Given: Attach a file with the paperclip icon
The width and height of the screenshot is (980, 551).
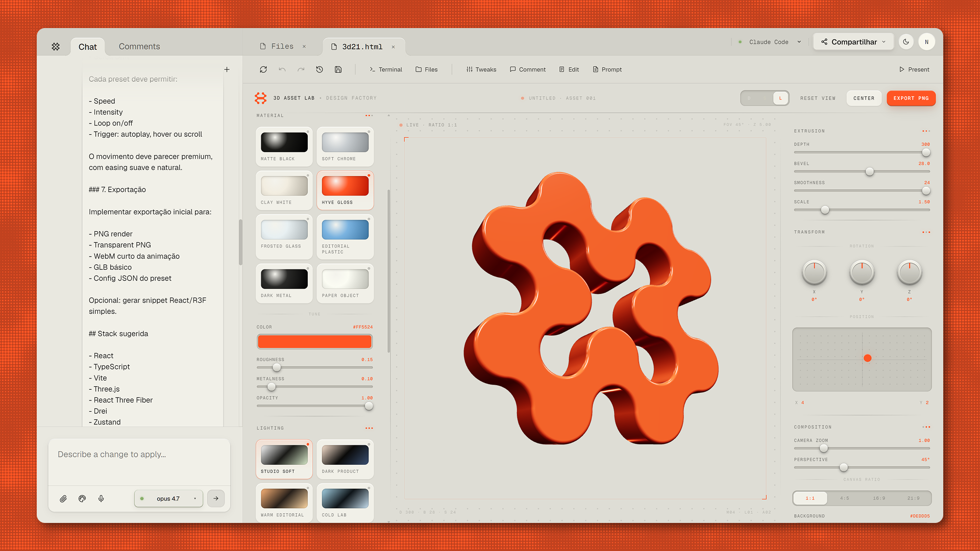Looking at the screenshot, I should pyautogui.click(x=63, y=498).
